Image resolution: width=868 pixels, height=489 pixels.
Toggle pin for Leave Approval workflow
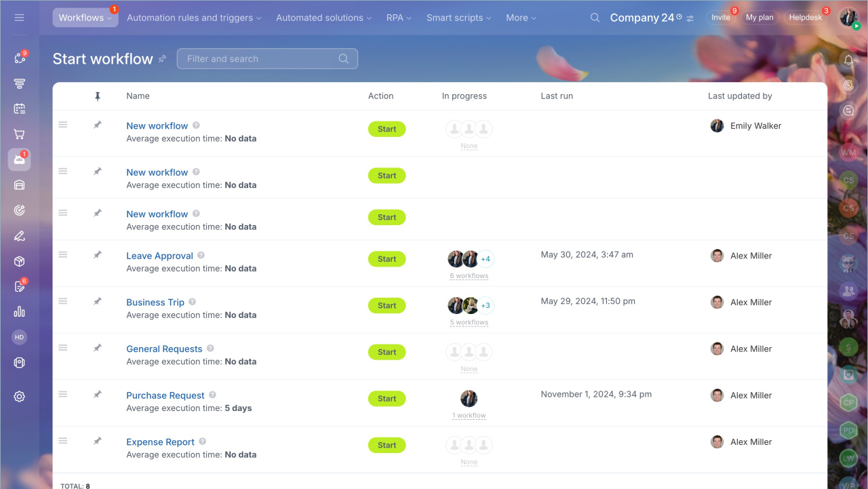pyautogui.click(x=98, y=255)
